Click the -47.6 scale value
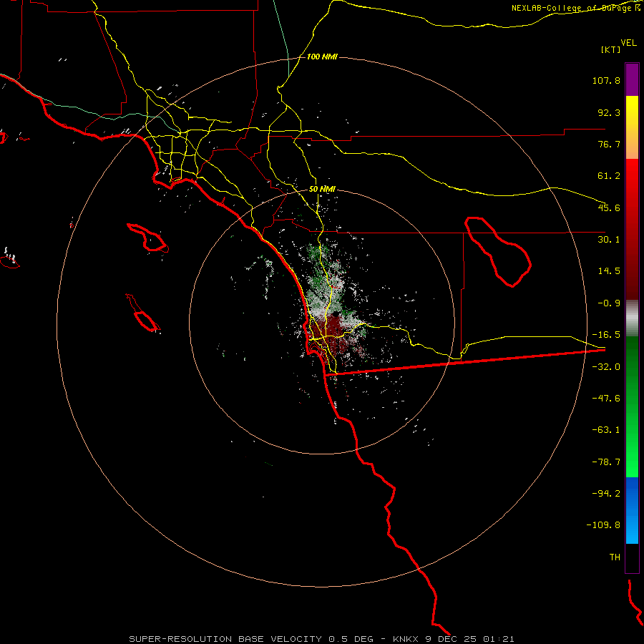Screen dimensions: 644x644 click(x=606, y=399)
